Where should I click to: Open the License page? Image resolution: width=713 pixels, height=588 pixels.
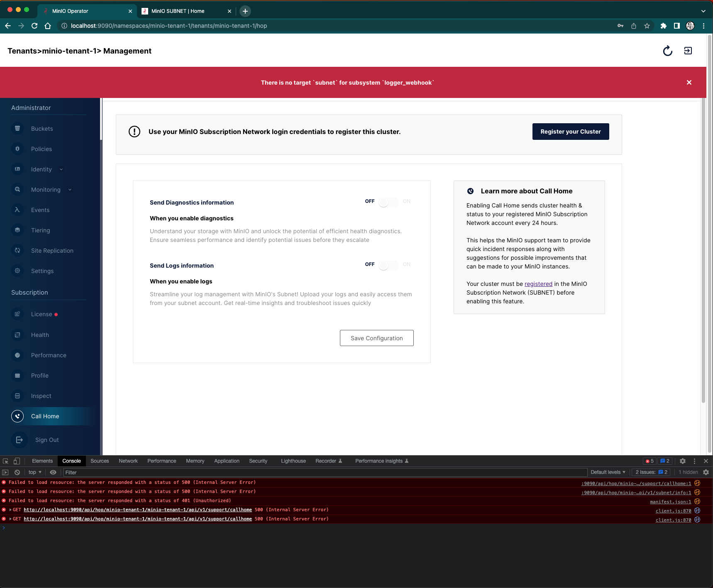point(42,314)
